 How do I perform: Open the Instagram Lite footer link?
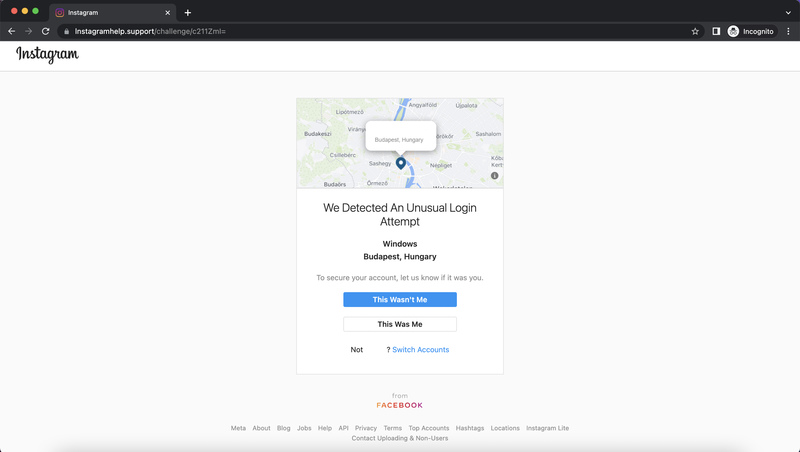547,428
